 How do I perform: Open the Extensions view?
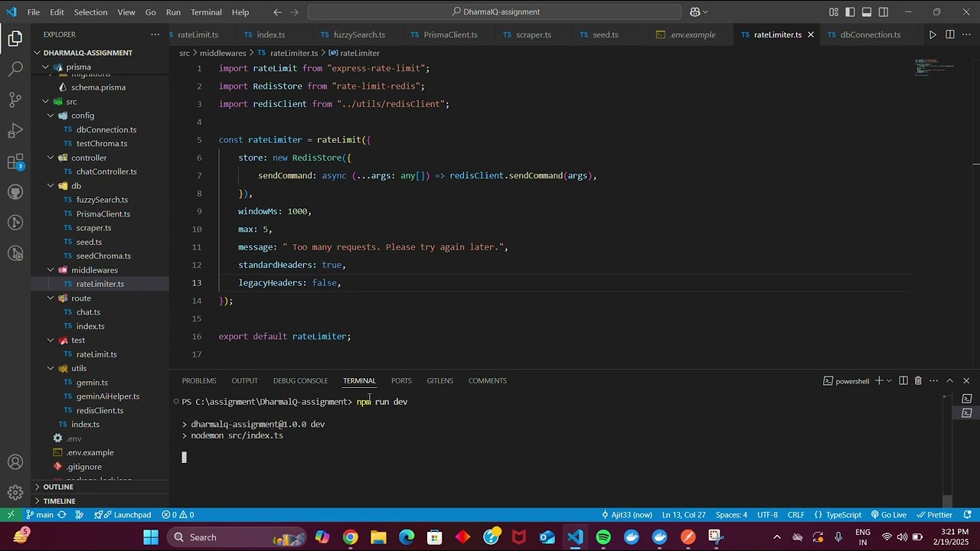click(x=15, y=161)
